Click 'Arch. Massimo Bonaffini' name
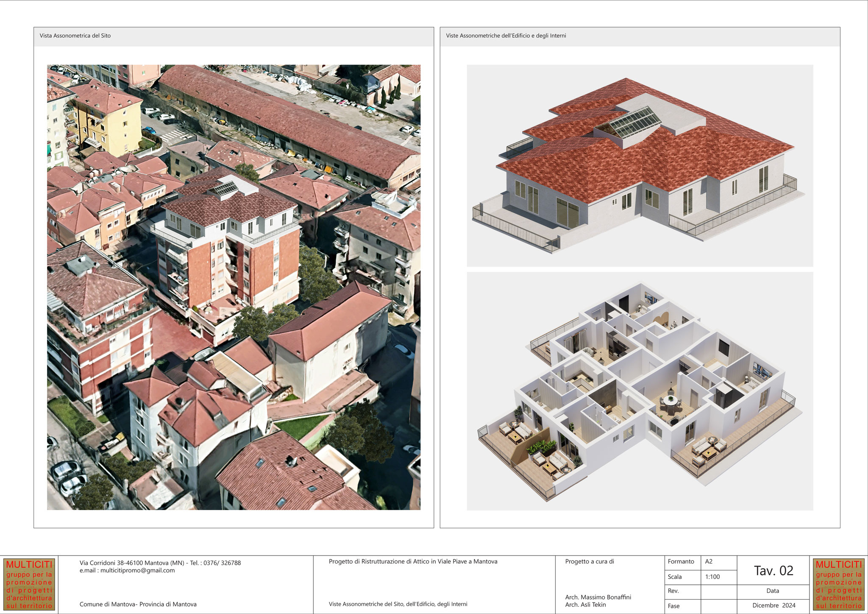The height and width of the screenshot is (614, 868). point(598,597)
